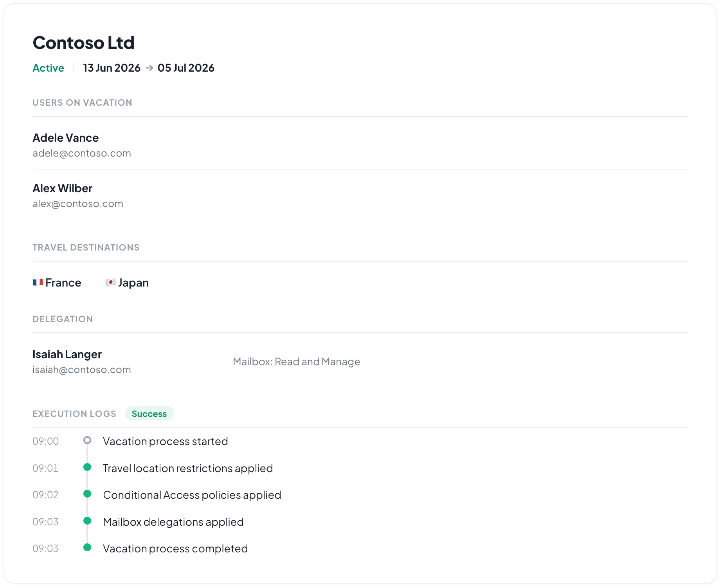
Task: Click the Delegation section heading
Action: 63,319
